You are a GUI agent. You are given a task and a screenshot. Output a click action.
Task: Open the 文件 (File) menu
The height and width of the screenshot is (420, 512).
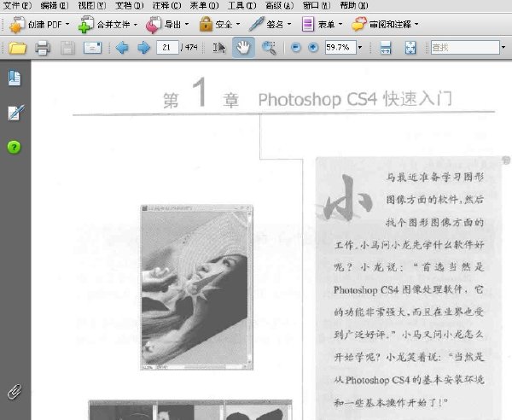click(x=17, y=5)
